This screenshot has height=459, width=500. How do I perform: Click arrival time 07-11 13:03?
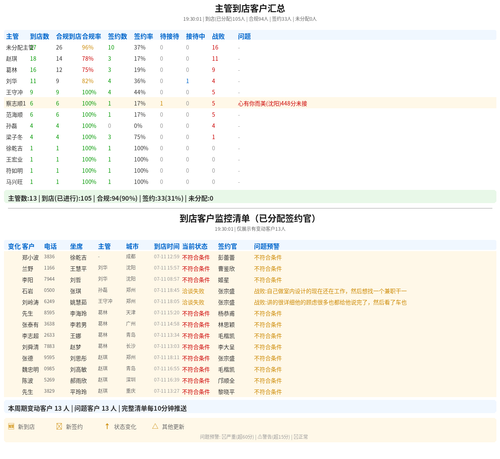[x=167, y=346]
